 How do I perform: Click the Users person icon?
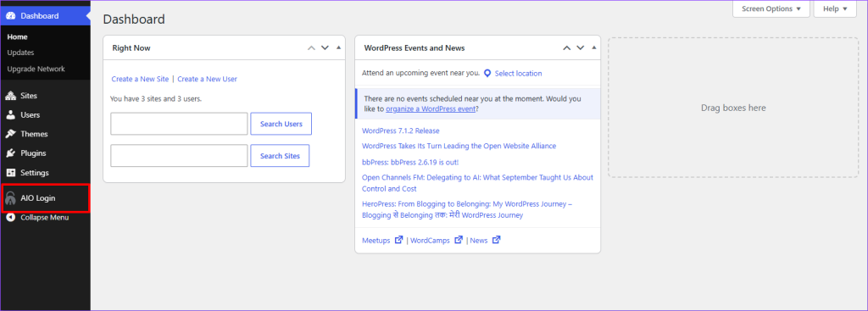[x=10, y=115]
